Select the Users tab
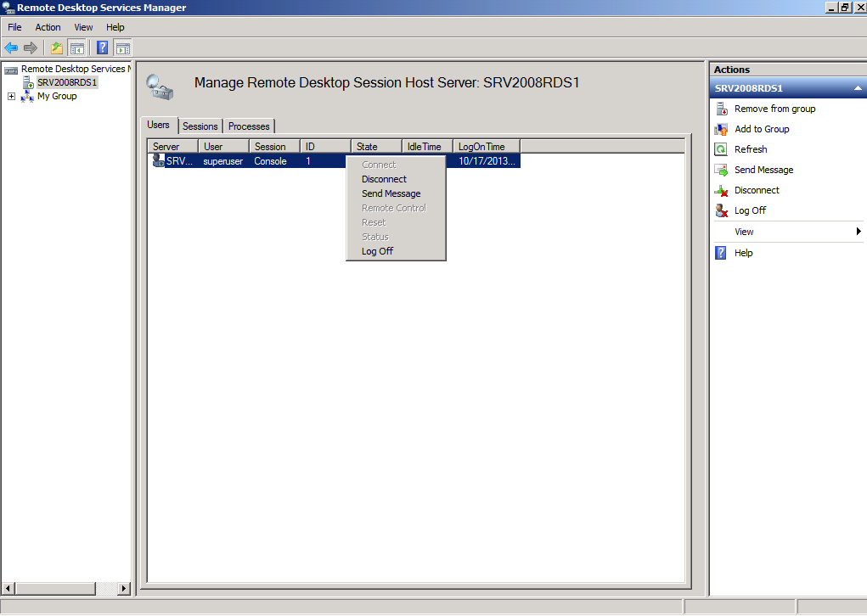This screenshot has height=616, width=867. [159, 126]
